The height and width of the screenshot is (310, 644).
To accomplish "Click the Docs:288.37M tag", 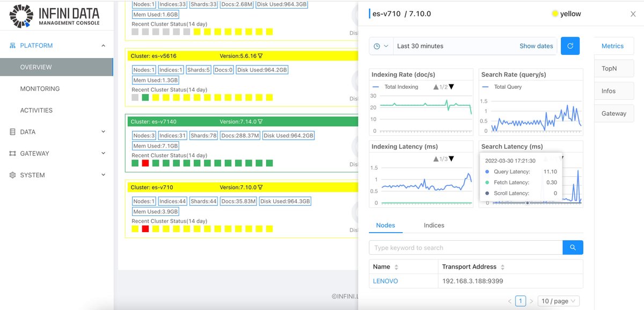I will coord(239,136).
